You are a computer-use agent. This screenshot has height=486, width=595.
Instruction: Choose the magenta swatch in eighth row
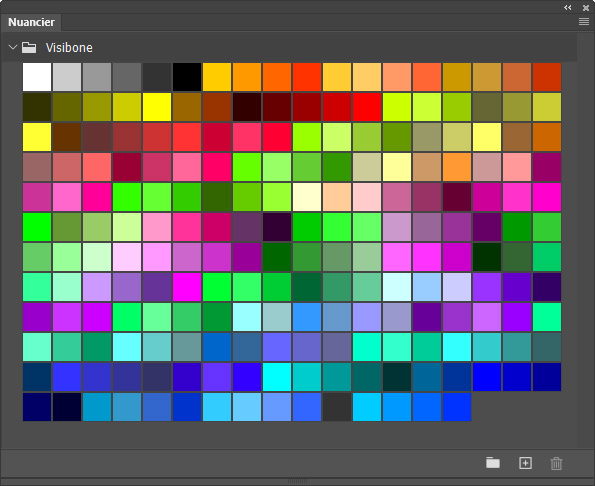pos(187,287)
